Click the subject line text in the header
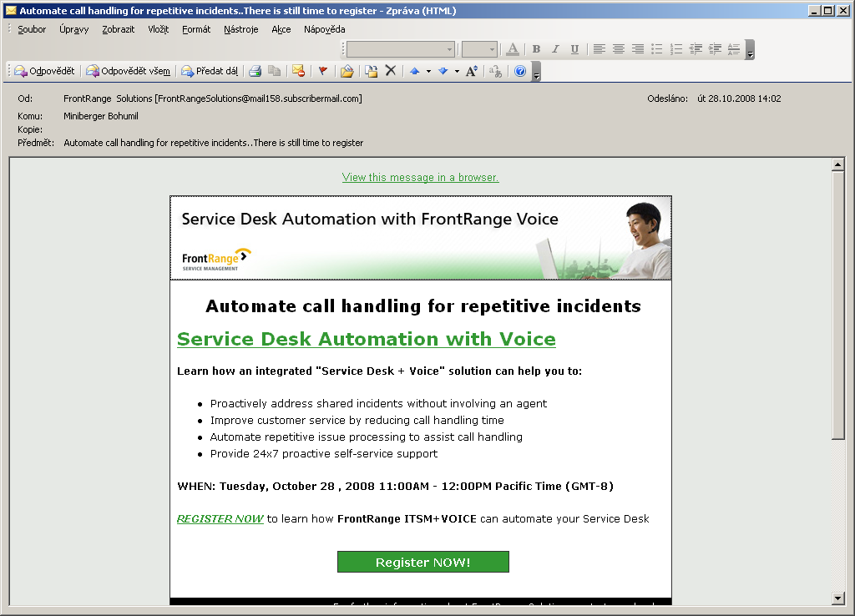 213,143
